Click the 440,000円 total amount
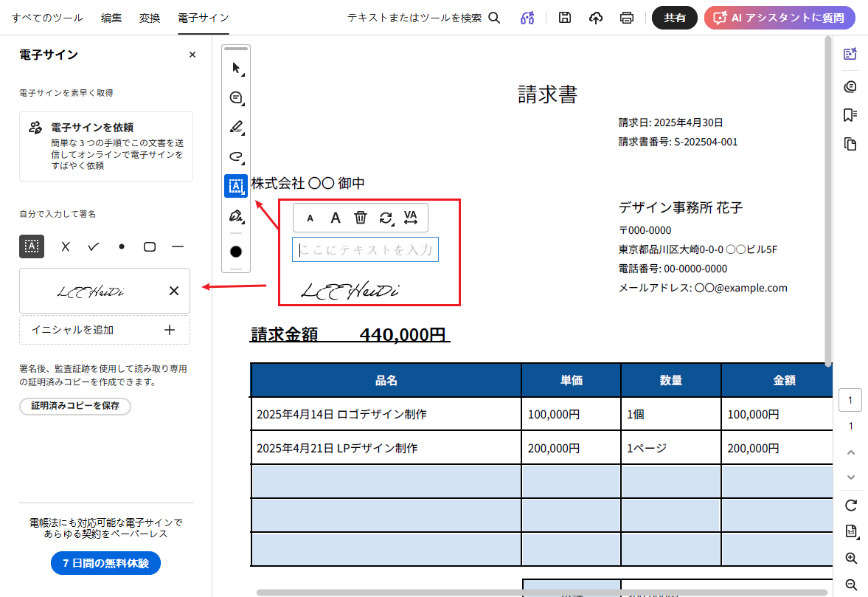This screenshot has width=868, height=597. [x=403, y=334]
